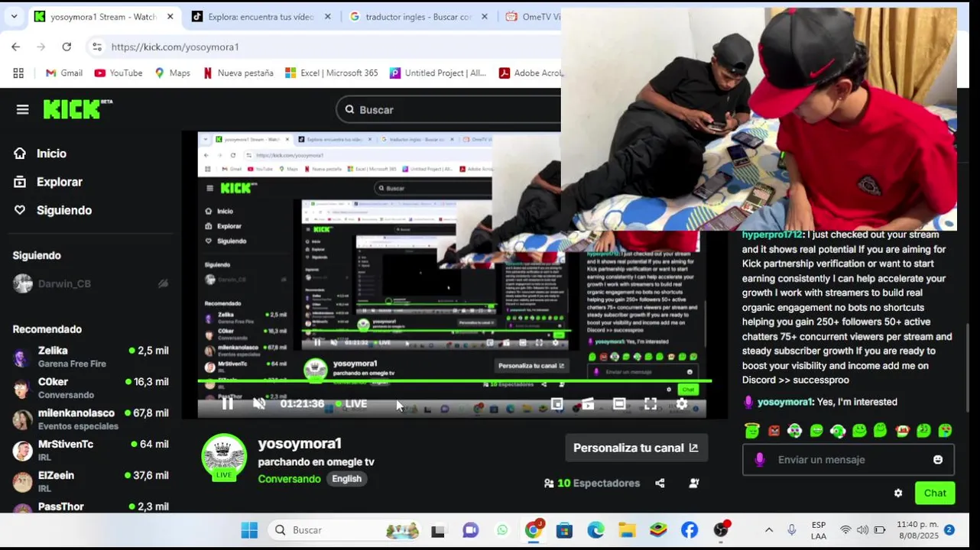Share the stream via share icon
Image resolution: width=980 pixels, height=550 pixels.
click(660, 483)
